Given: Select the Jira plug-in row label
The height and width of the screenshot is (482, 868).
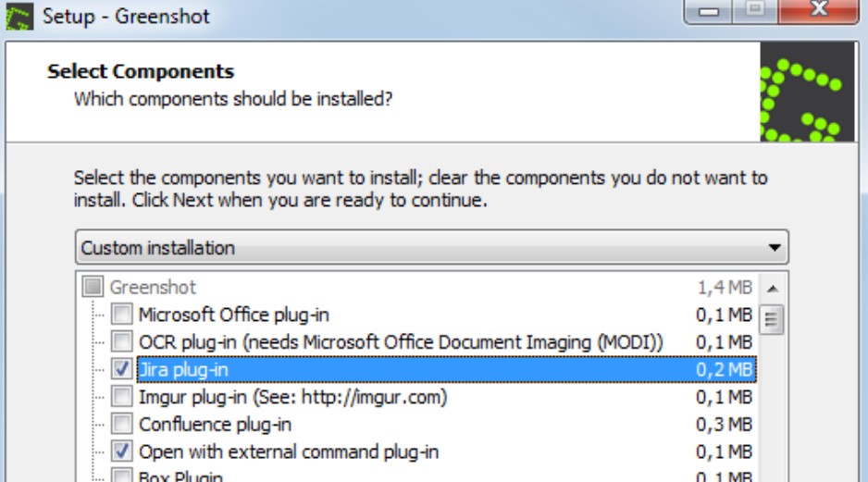Looking at the screenshot, I should [183, 369].
